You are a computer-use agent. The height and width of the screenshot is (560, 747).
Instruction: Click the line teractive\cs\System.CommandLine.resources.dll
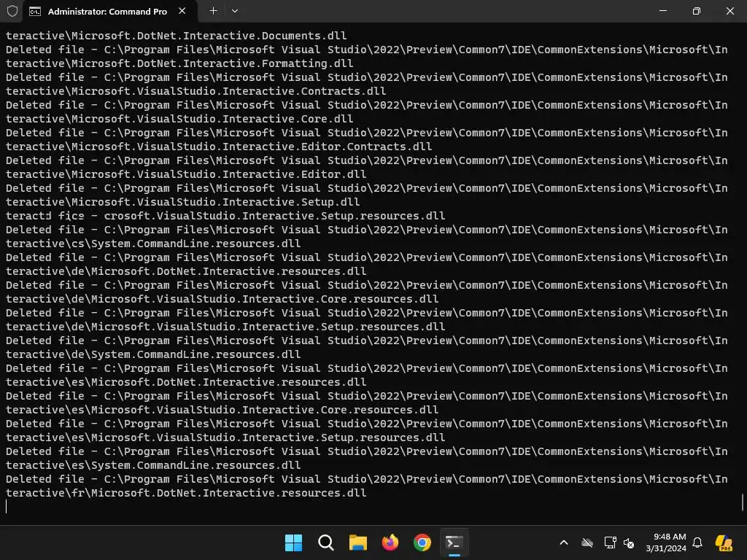(x=153, y=244)
